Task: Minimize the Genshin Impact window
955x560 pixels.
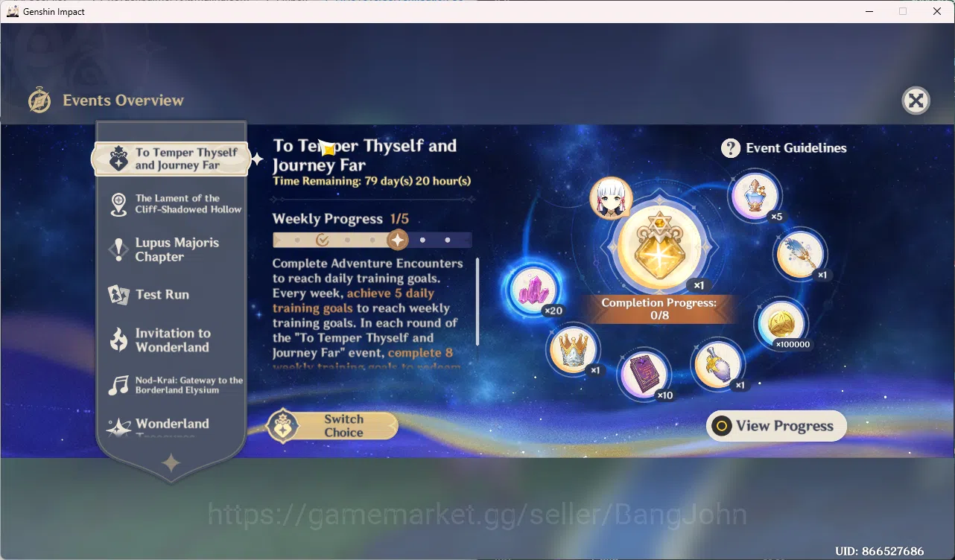Action: [869, 11]
